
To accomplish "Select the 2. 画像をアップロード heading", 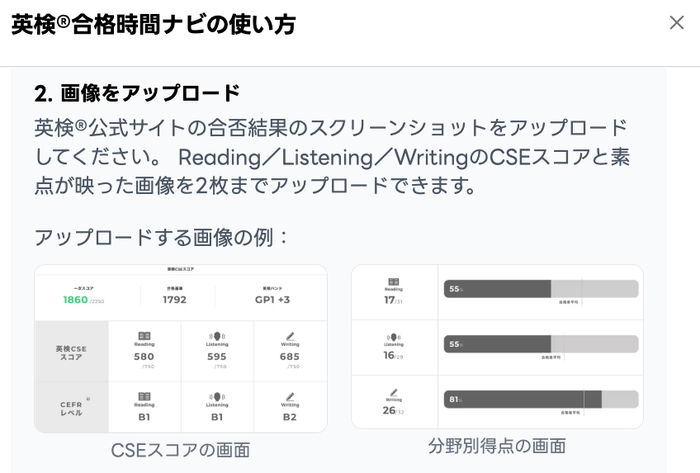I will tap(137, 94).
